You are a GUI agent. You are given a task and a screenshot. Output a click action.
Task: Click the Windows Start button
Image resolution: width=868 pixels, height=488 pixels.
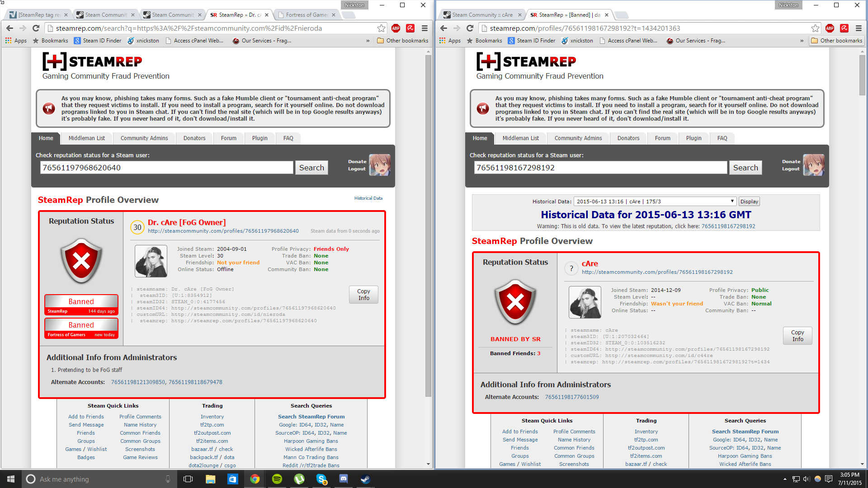(11, 479)
